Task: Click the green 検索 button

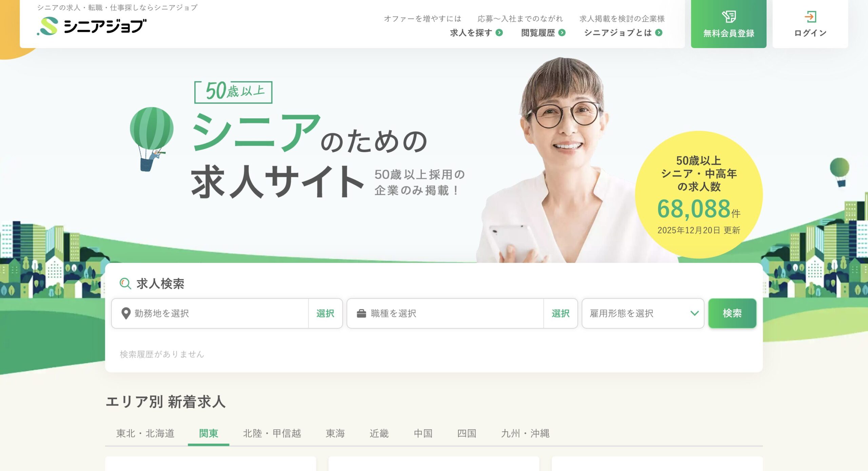Action: pos(732,313)
